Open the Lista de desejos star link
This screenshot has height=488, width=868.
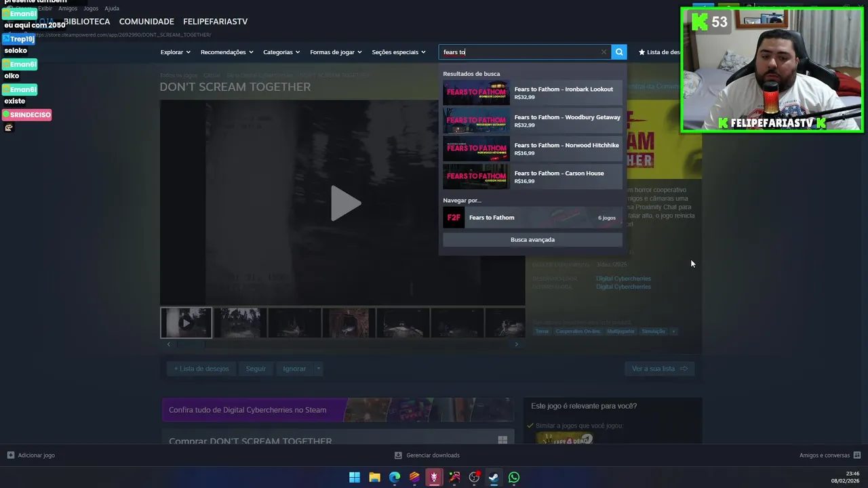(x=659, y=52)
